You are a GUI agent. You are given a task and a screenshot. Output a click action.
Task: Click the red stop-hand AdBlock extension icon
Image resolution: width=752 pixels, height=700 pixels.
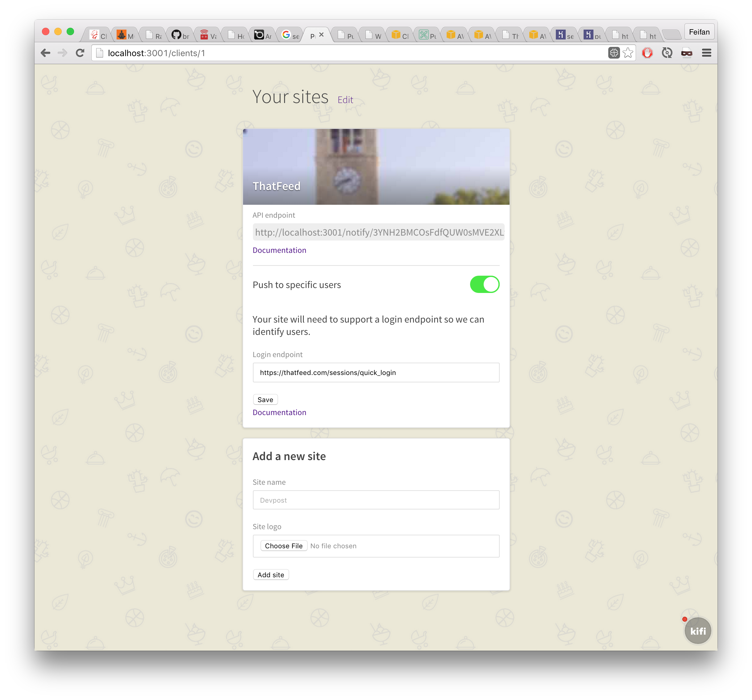click(x=647, y=53)
